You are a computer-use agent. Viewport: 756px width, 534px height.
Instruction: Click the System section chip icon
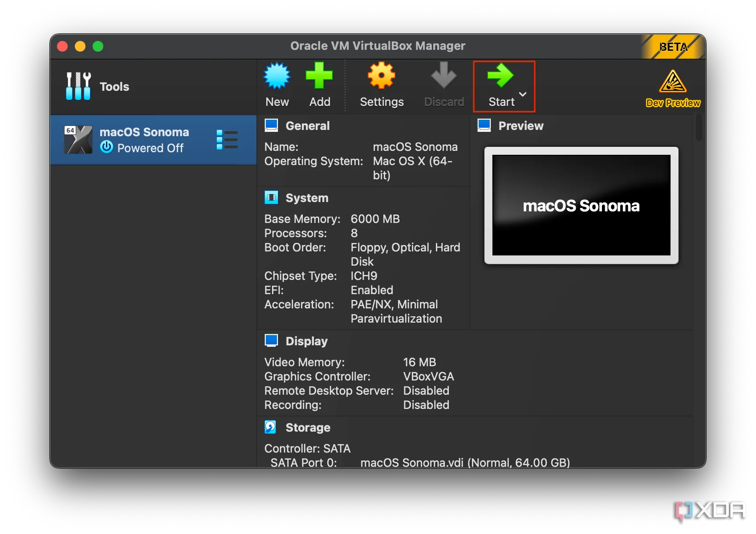point(271,198)
